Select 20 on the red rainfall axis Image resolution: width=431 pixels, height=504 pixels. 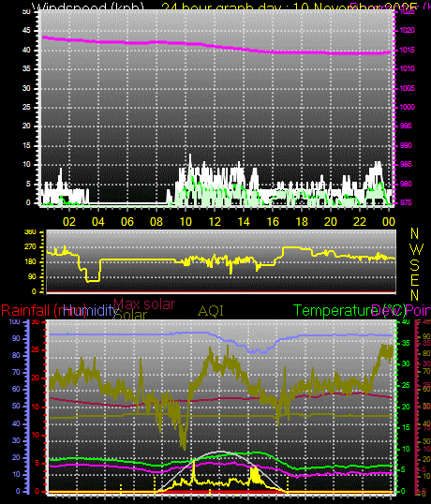point(36,378)
